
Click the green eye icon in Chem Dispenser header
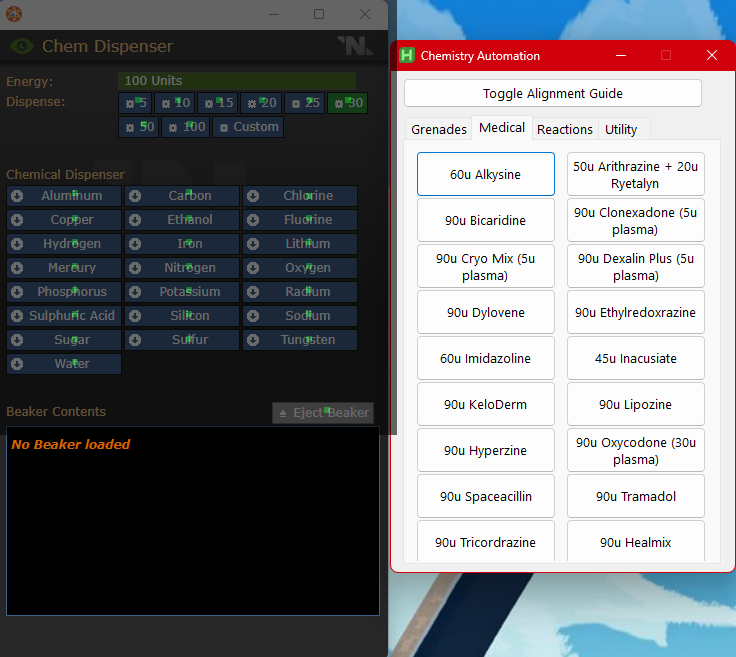click(x=22, y=46)
